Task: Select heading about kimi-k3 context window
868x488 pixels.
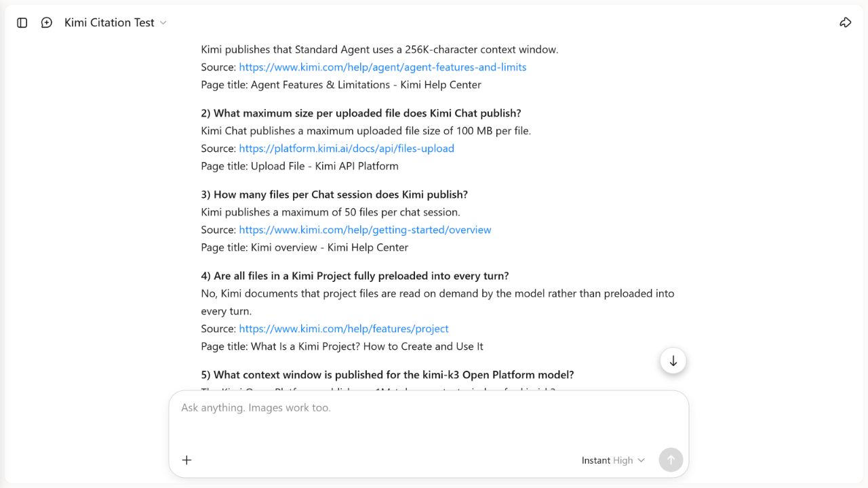Action: [x=387, y=375]
